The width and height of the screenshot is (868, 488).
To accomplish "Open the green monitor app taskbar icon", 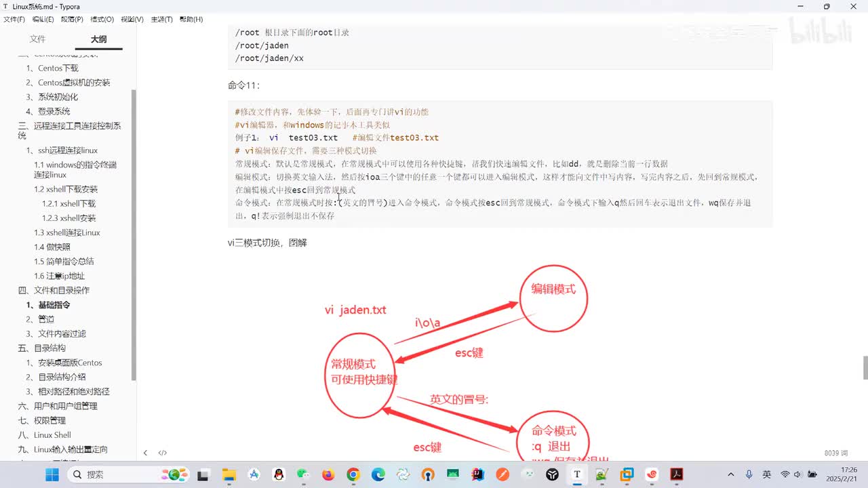I will pos(452,474).
